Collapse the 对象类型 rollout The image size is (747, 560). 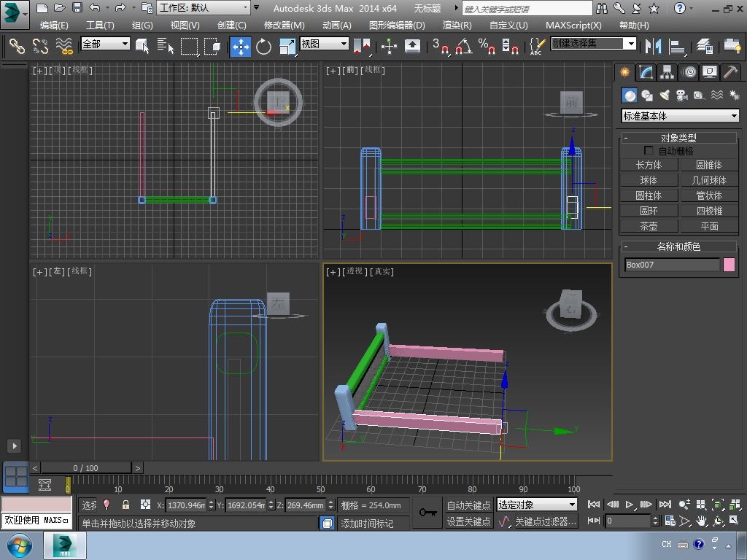678,138
